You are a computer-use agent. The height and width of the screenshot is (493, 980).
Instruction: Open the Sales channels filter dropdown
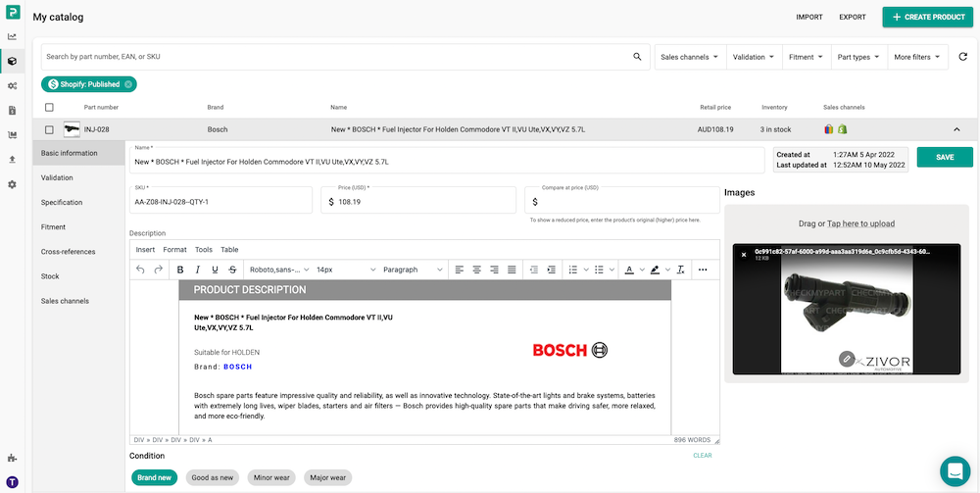(x=690, y=57)
